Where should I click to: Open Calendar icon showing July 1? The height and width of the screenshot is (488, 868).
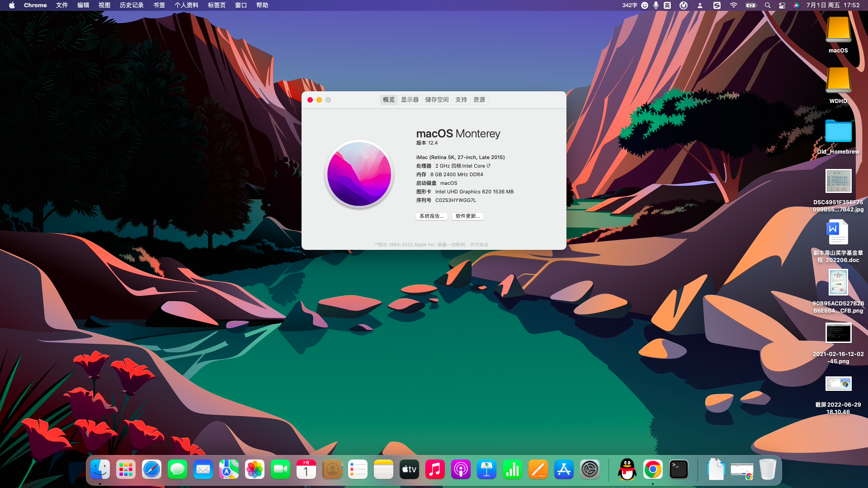pos(306,469)
